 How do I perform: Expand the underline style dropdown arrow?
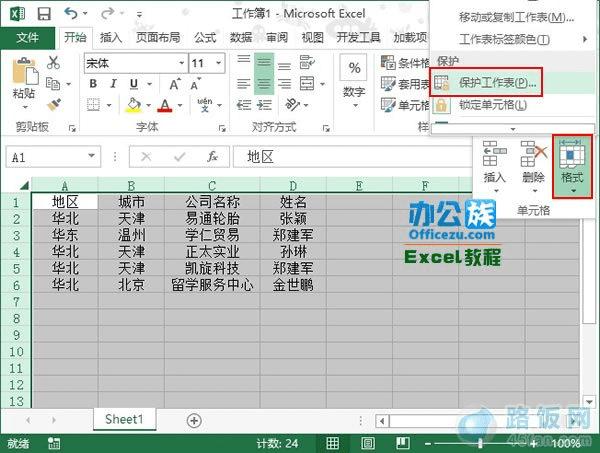point(150,84)
